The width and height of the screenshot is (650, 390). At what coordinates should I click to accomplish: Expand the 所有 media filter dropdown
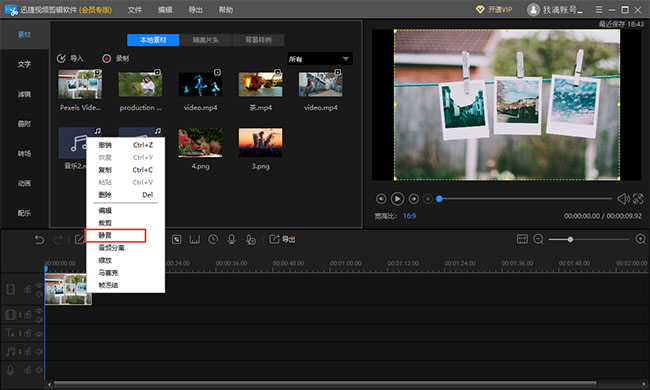pos(320,59)
